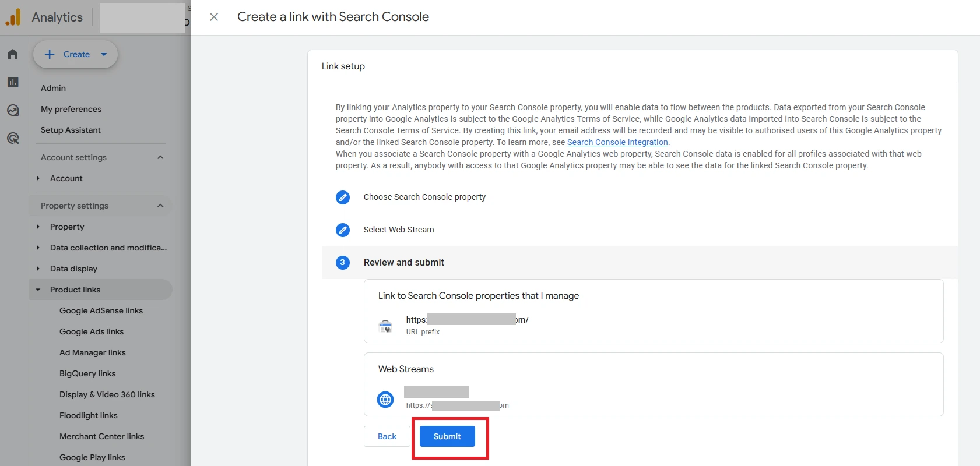Screen dimensions: 980x466
Task: Click the web stream globe icon
Action: click(385, 400)
